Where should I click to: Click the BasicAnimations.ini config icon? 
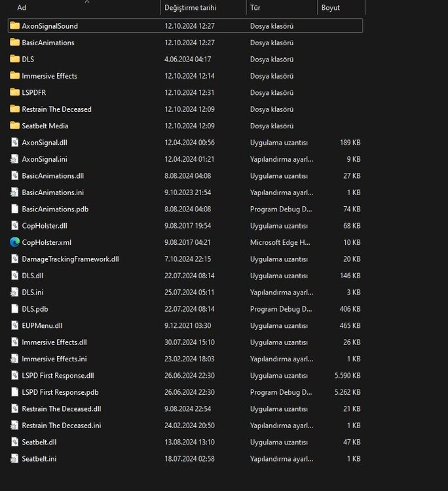(14, 192)
